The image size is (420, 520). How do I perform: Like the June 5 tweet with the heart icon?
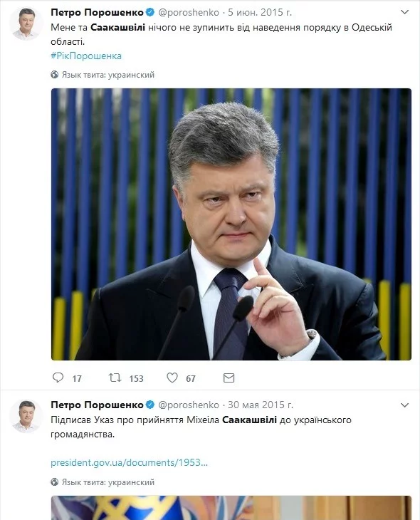click(x=172, y=378)
